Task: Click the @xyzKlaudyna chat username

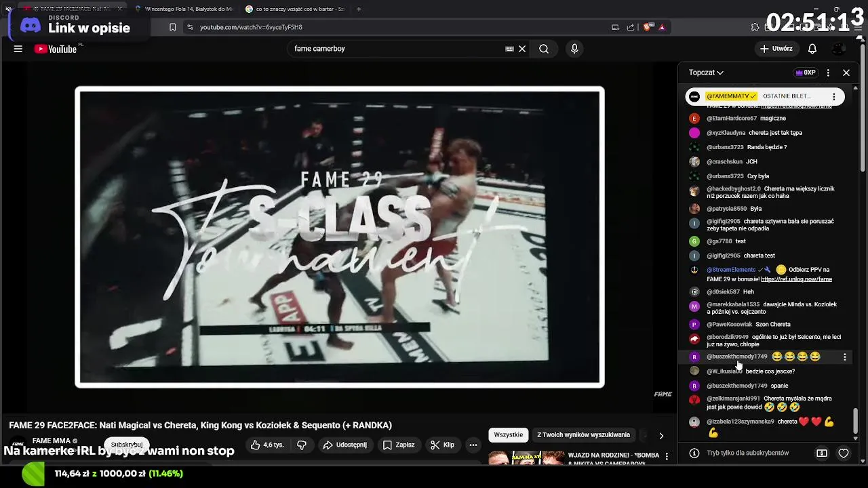Action: [726, 133]
